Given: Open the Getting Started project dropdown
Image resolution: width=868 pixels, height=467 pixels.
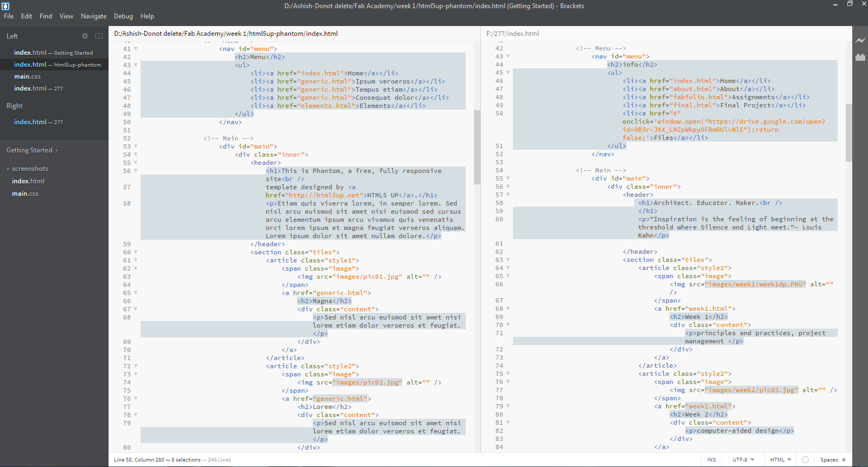Looking at the screenshot, I should pos(32,150).
